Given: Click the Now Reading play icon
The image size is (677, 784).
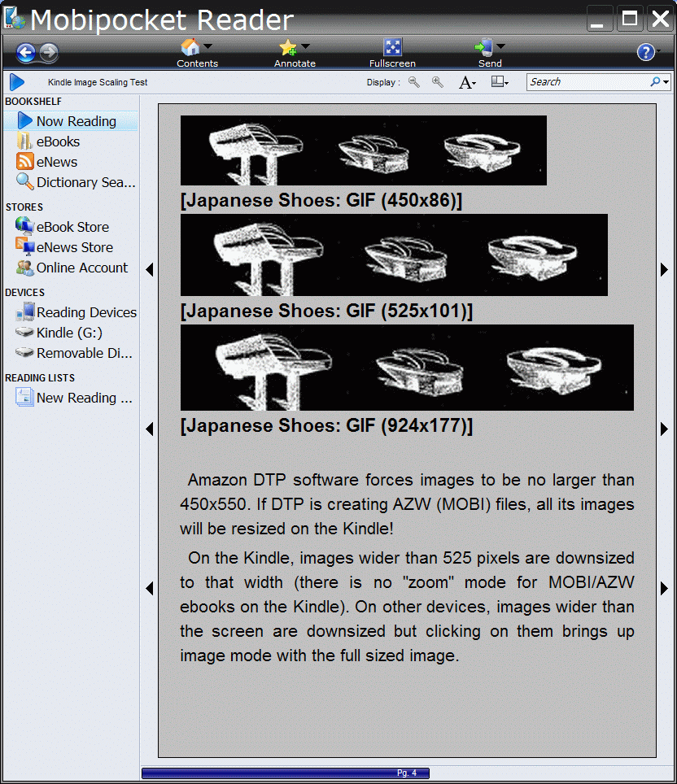Looking at the screenshot, I should [x=25, y=121].
